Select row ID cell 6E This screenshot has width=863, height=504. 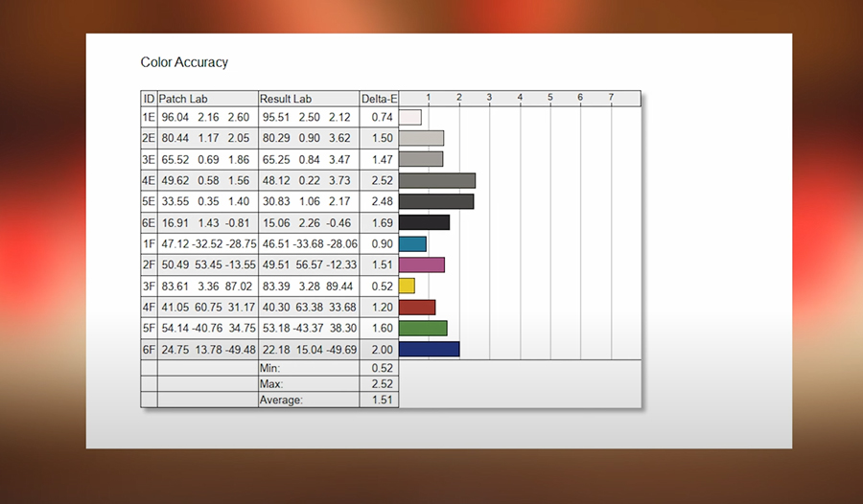point(150,223)
